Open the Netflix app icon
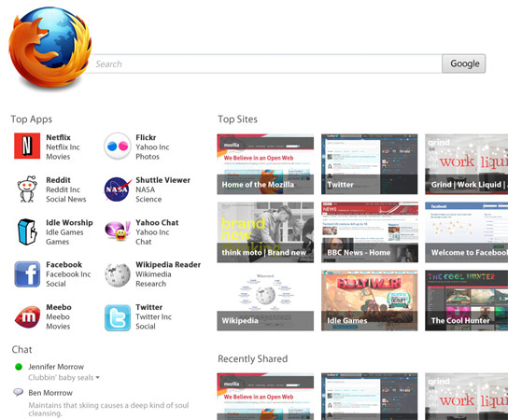 tap(27, 146)
